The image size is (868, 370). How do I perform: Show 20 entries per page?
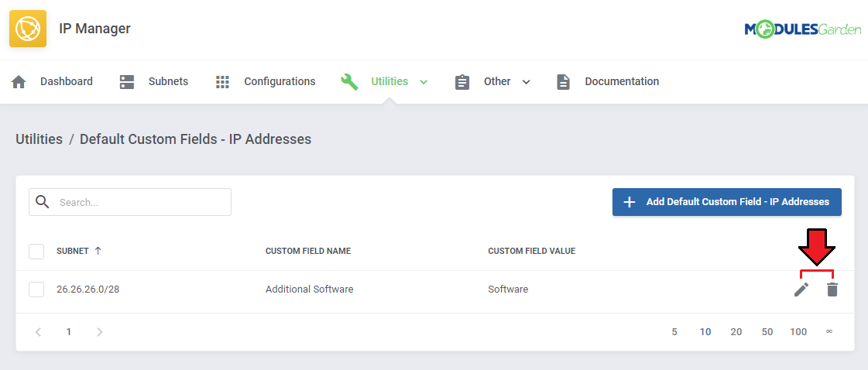[x=736, y=332]
